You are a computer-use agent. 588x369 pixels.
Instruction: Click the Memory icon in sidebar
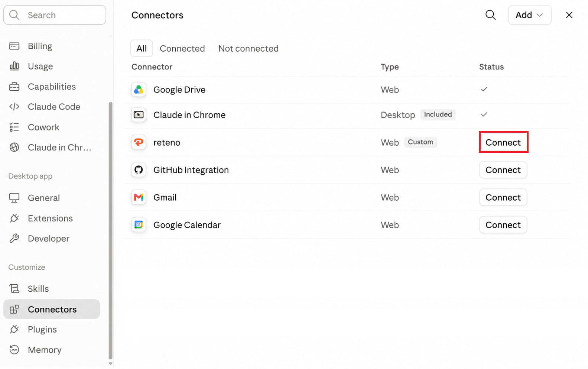(x=14, y=350)
